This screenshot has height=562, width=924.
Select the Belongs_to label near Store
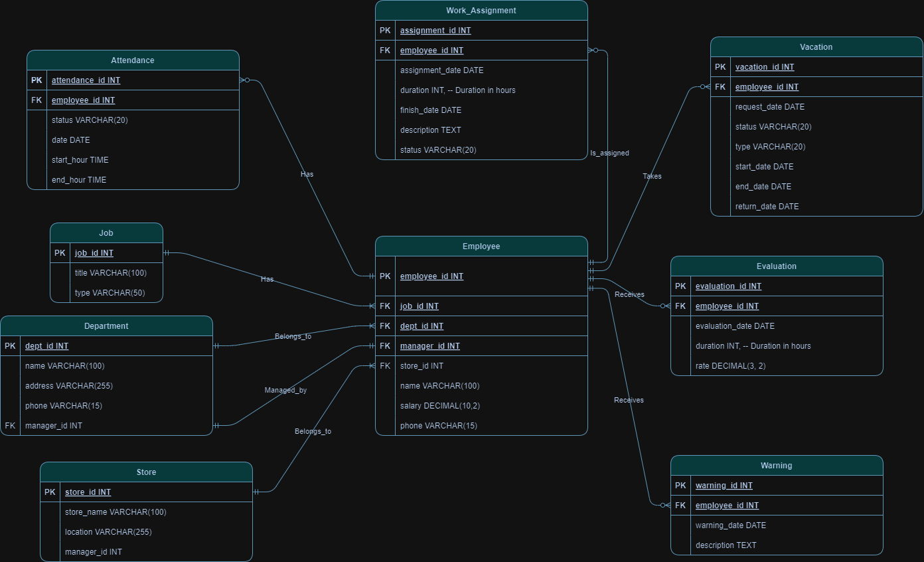pyautogui.click(x=312, y=430)
